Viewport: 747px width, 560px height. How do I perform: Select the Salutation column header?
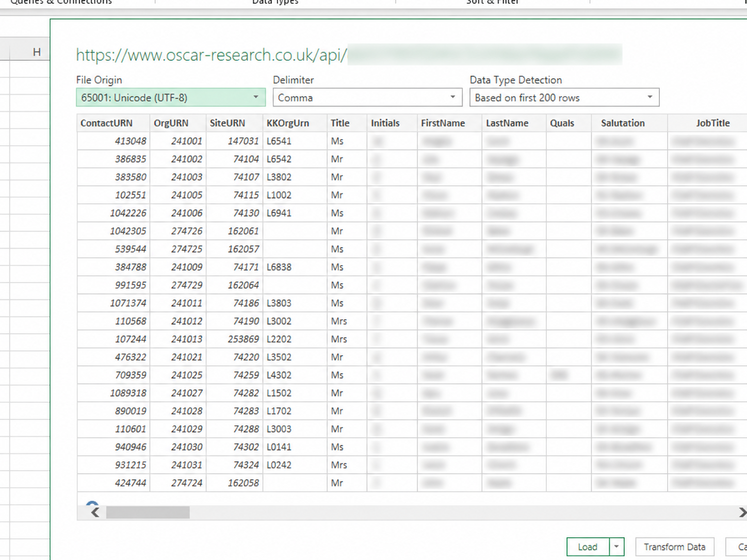point(629,123)
